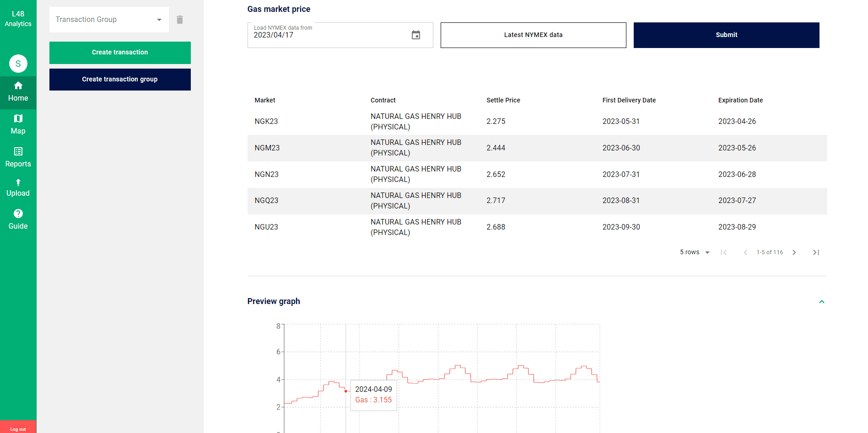
Task: Click the L48 Analytics logo
Action: [x=18, y=19]
